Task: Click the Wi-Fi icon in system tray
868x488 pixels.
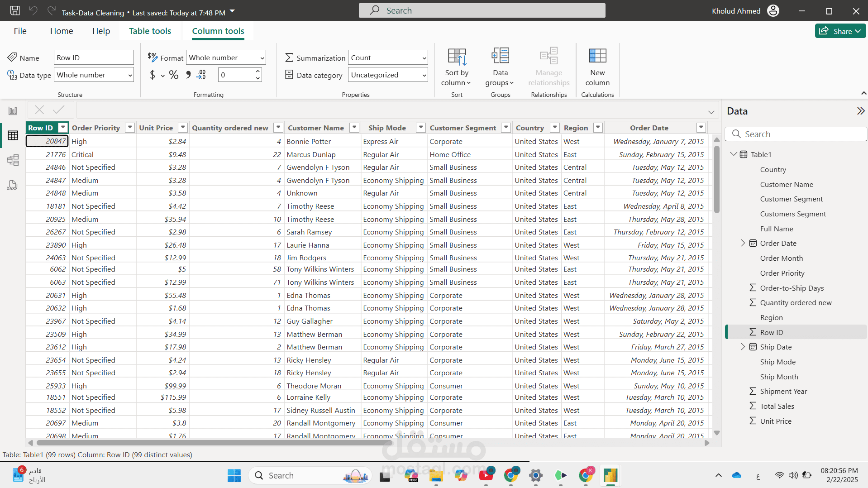Action: point(779,475)
